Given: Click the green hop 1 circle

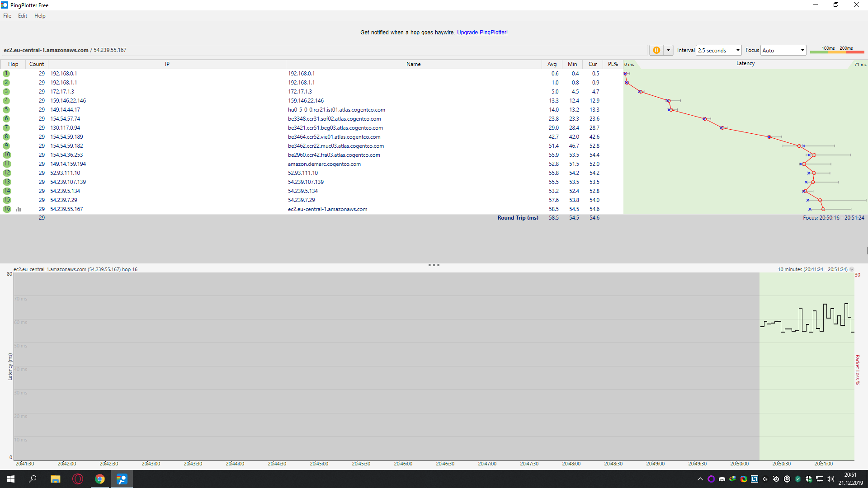Looking at the screenshot, I should coord(6,74).
